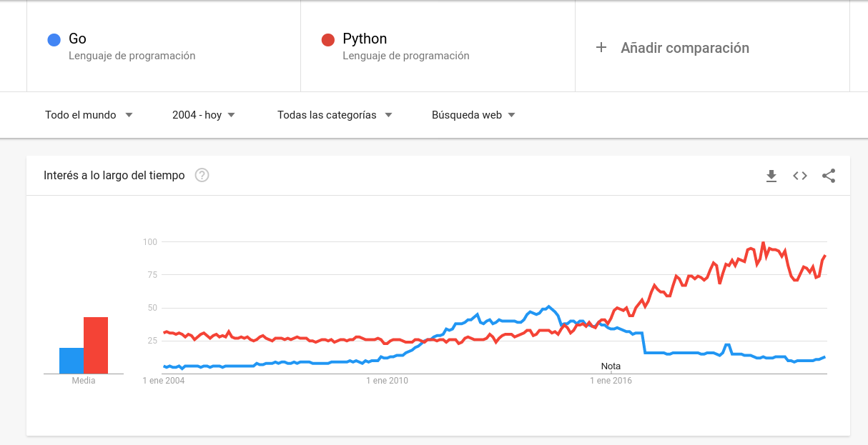
Task: Share the interest over time chart
Action: [x=829, y=176]
